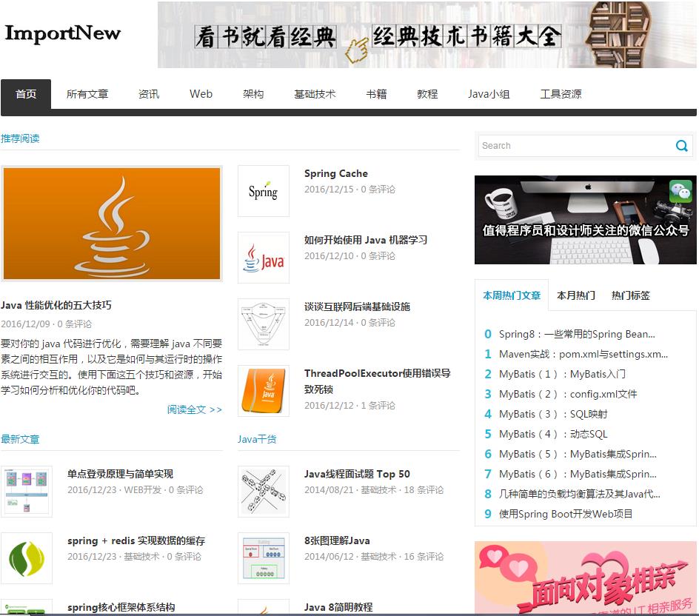The height and width of the screenshot is (616, 699).
Task: Open the orange Java performance featured image
Action: 112,224
